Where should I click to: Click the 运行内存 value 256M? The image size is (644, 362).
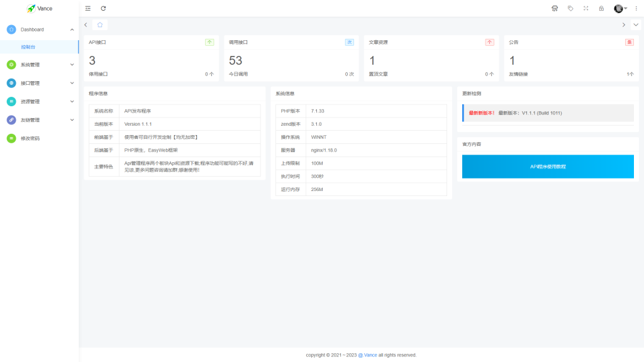tap(317, 190)
